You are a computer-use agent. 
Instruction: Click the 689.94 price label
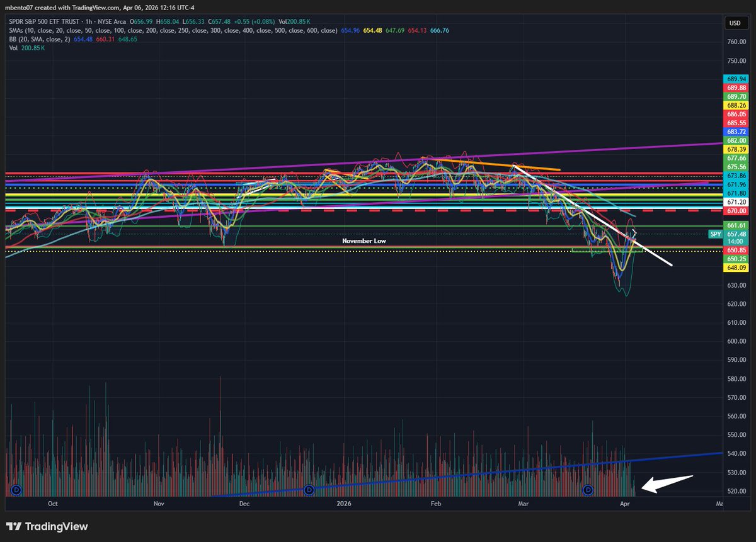pos(736,79)
